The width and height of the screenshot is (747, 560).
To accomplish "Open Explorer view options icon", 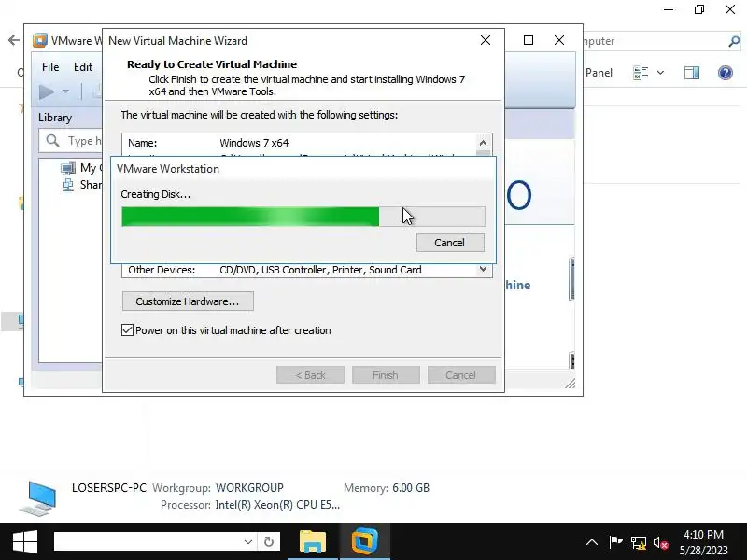I will tap(641, 73).
